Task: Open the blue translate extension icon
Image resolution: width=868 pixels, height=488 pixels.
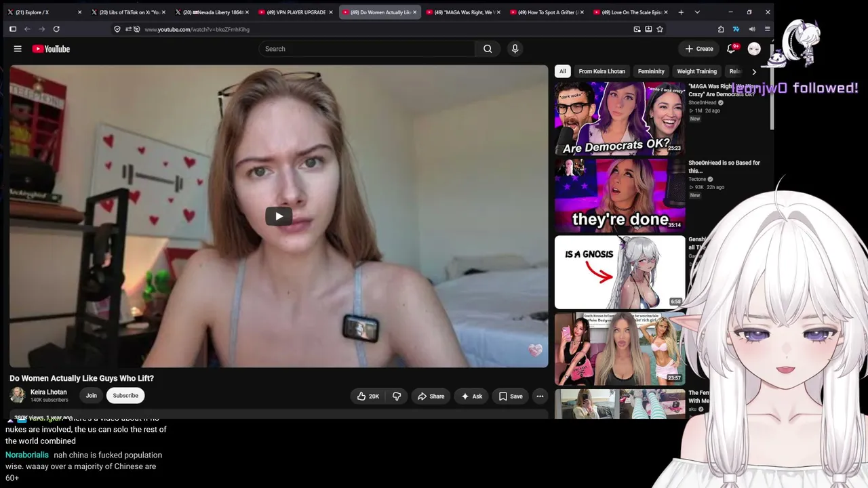Action: 736,29
